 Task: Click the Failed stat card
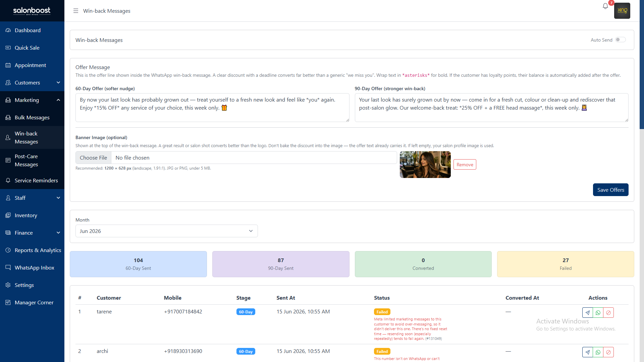click(566, 264)
